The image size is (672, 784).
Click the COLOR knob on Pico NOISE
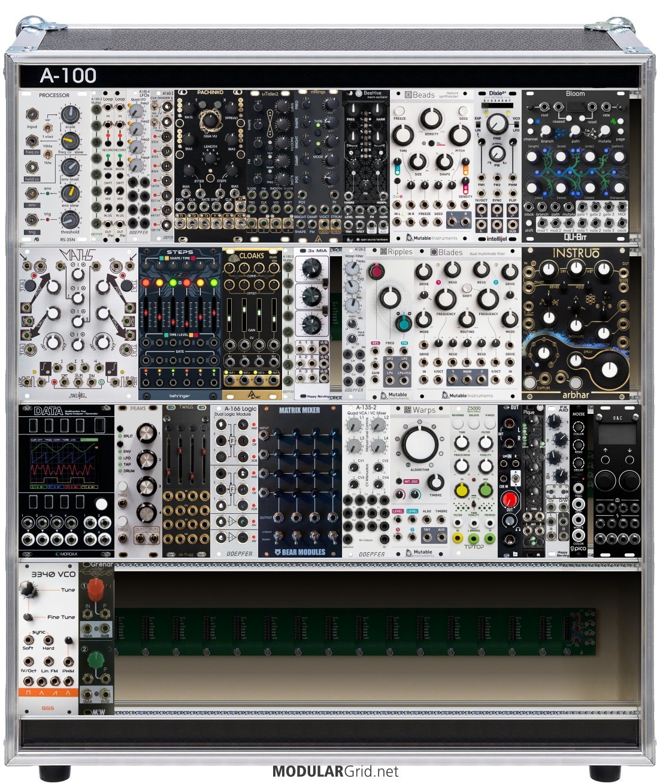[579, 428]
